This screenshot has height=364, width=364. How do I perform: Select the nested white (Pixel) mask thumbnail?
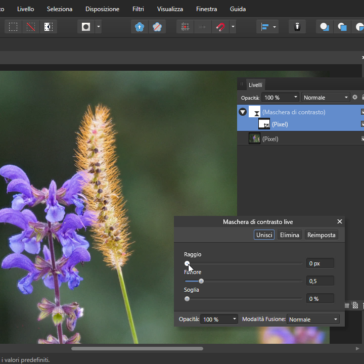[264, 124]
